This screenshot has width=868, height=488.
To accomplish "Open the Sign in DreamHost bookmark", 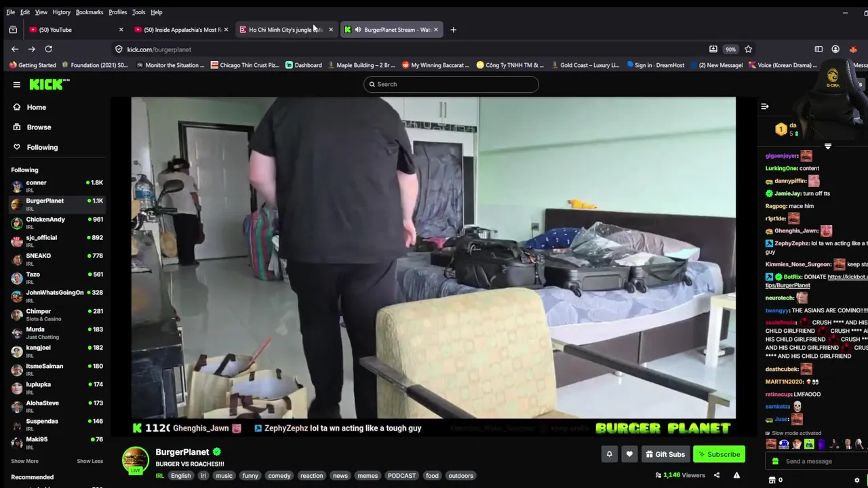I will [x=657, y=65].
